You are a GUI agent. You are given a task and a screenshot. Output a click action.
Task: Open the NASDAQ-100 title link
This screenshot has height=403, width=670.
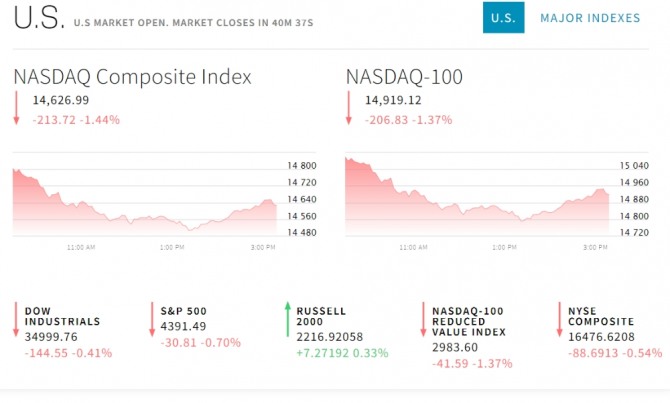coord(404,77)
